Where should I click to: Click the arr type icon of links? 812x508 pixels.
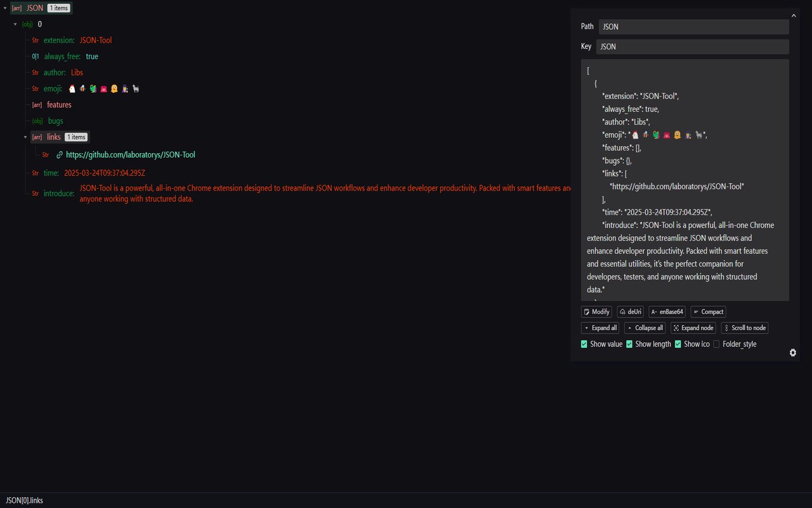click(x=37, y=137)
